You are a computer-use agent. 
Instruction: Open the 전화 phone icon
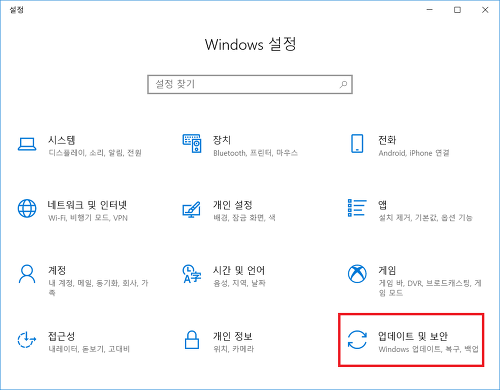tap(357, 143)
